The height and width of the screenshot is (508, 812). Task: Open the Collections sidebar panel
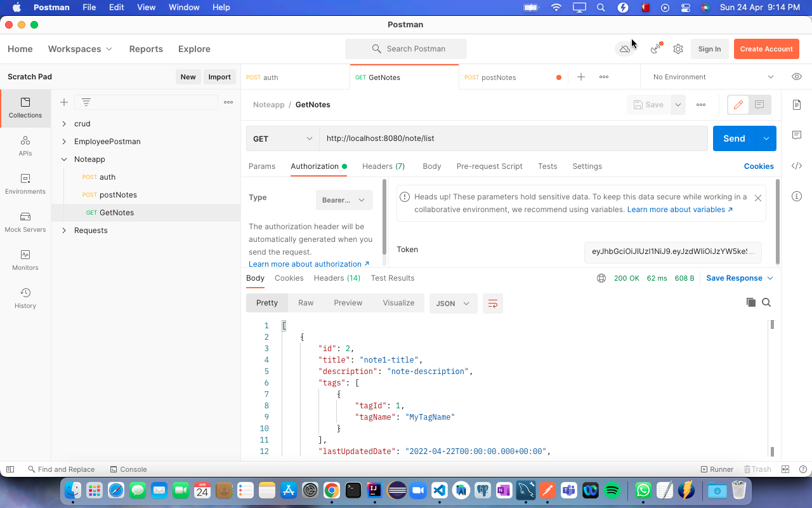[x=25, y=108]
